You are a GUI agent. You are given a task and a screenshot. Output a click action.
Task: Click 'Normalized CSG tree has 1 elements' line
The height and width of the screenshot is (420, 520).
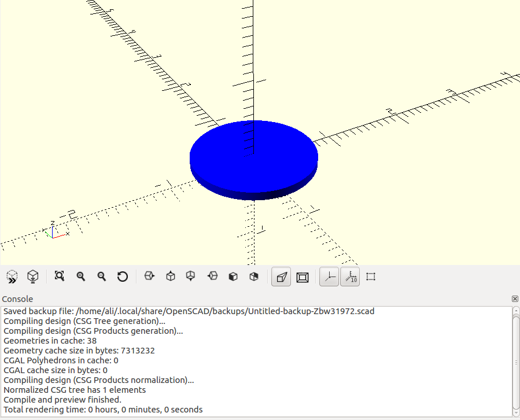[x=75, y=390]
